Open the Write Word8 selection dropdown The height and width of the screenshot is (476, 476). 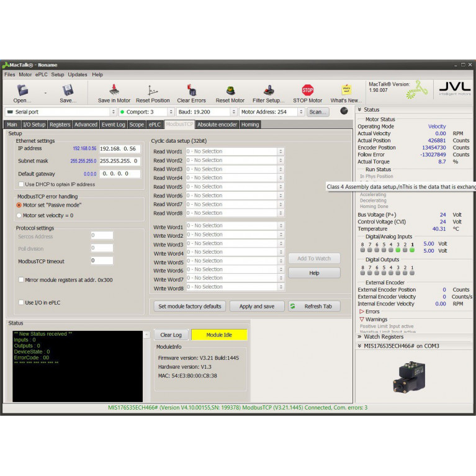pyautogui.click(x=235, y=287)
